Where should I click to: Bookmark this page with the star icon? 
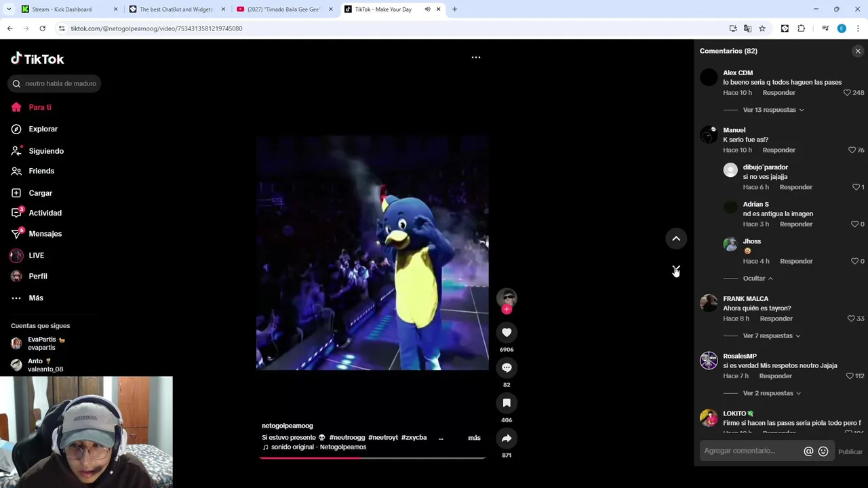tap(762, 28)
